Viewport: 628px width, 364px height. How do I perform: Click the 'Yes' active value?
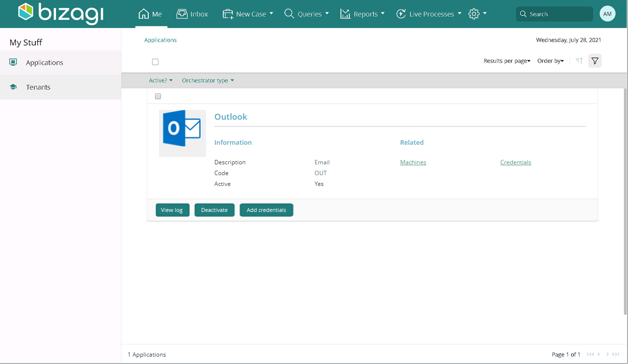pyautogui.click(x=319, y=184)
